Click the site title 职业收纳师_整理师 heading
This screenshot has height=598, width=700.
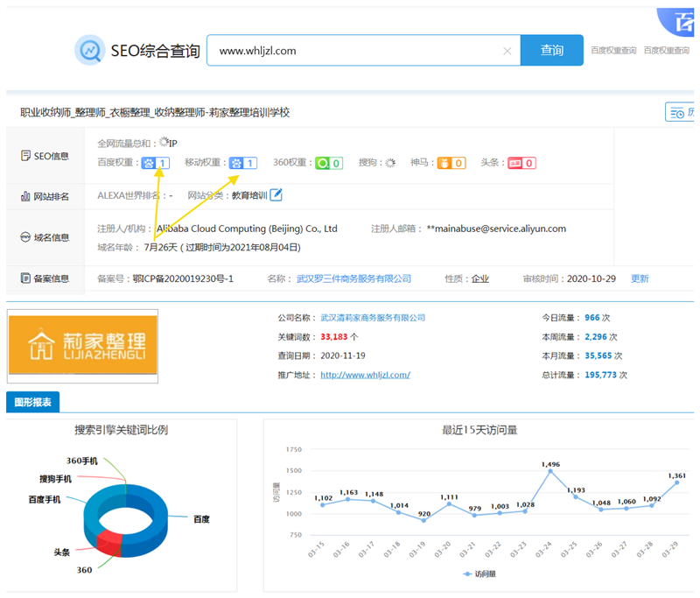coord(155,112)
